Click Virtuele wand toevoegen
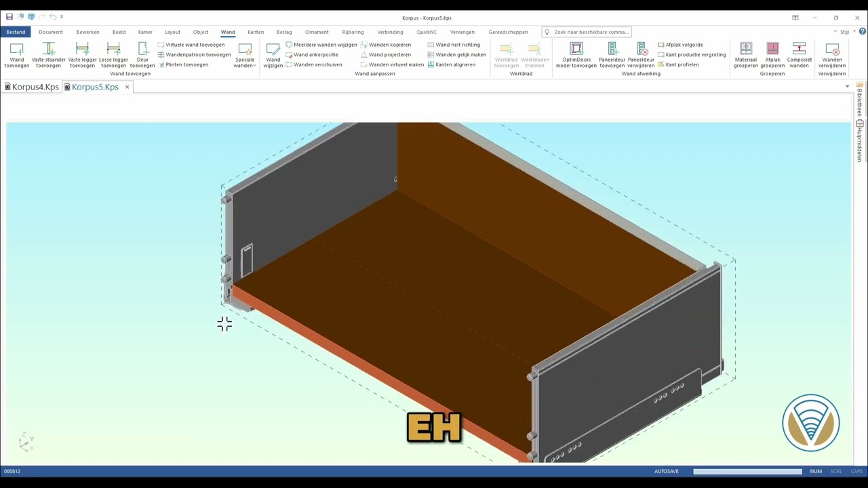 coord(191,45)
